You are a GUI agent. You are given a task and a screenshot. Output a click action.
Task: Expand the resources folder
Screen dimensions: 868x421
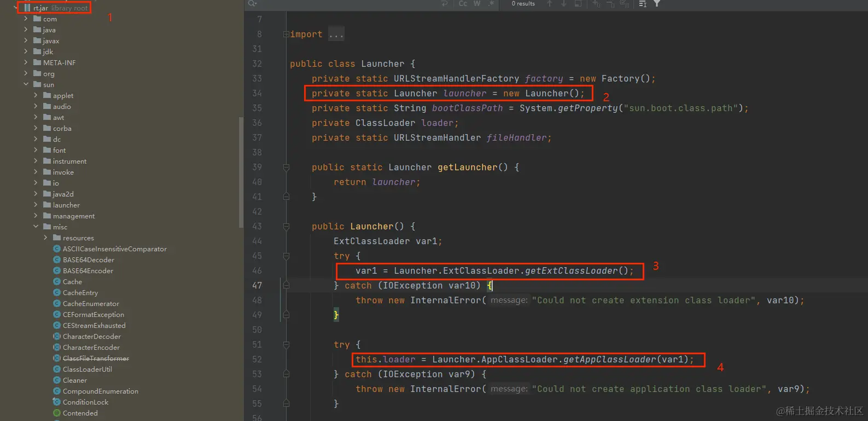click(x=45, y=238)
